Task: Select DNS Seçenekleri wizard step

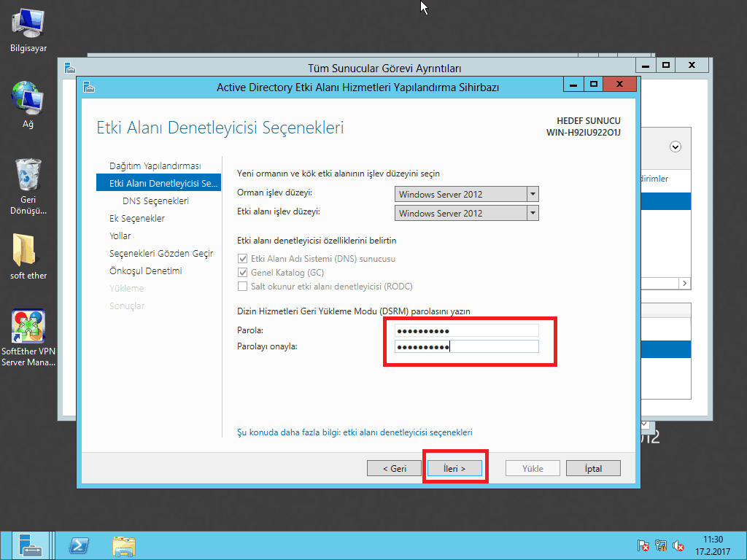Action: (x=155, y=201)
